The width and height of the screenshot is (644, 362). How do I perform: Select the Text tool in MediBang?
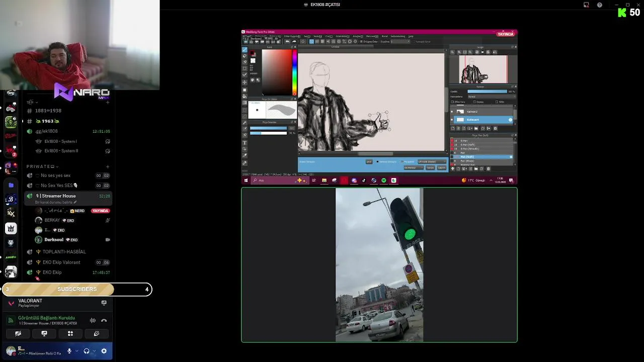pos(245,142)
